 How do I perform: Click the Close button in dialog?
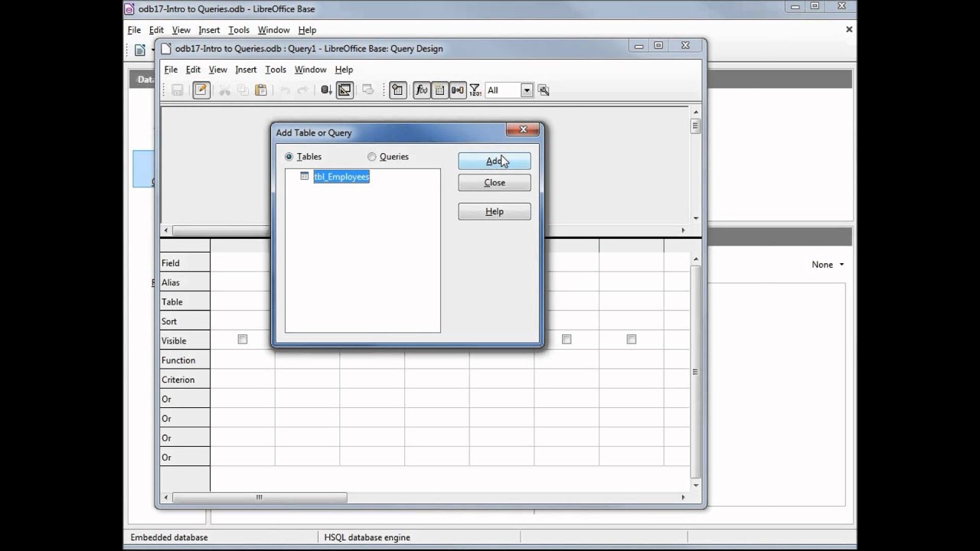click(495, 182)
